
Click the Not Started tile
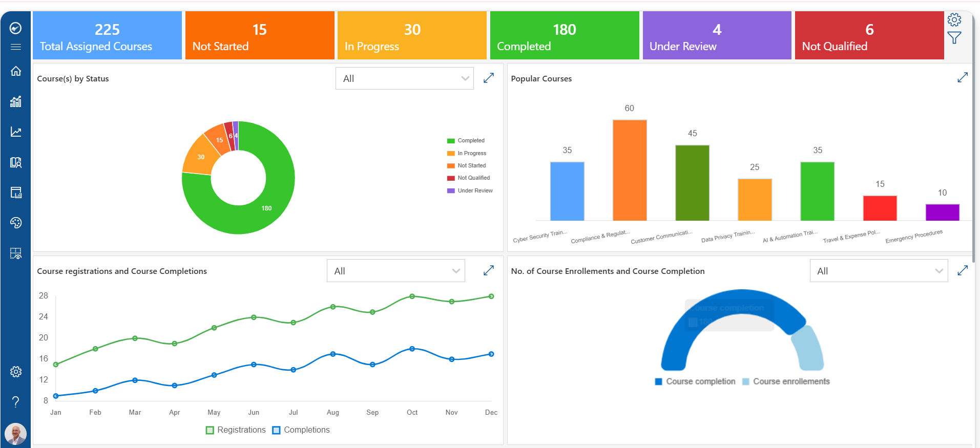pyautogui.click(x=260, y=35)
